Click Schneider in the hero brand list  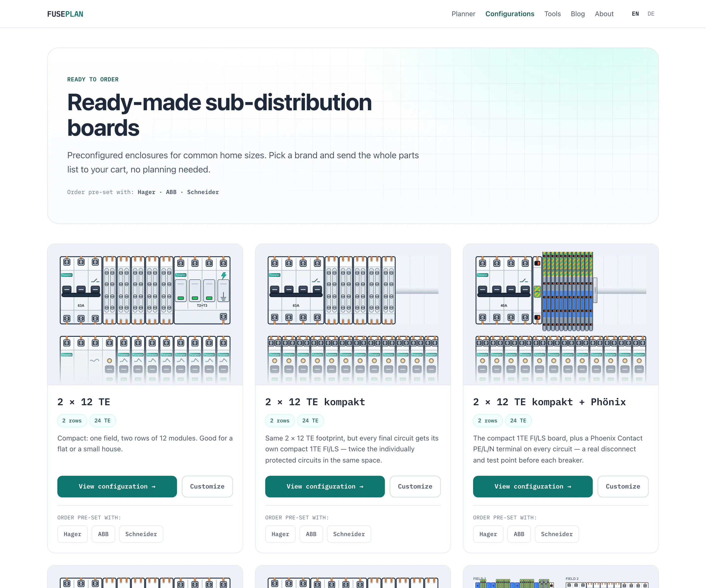coord(203,192)
